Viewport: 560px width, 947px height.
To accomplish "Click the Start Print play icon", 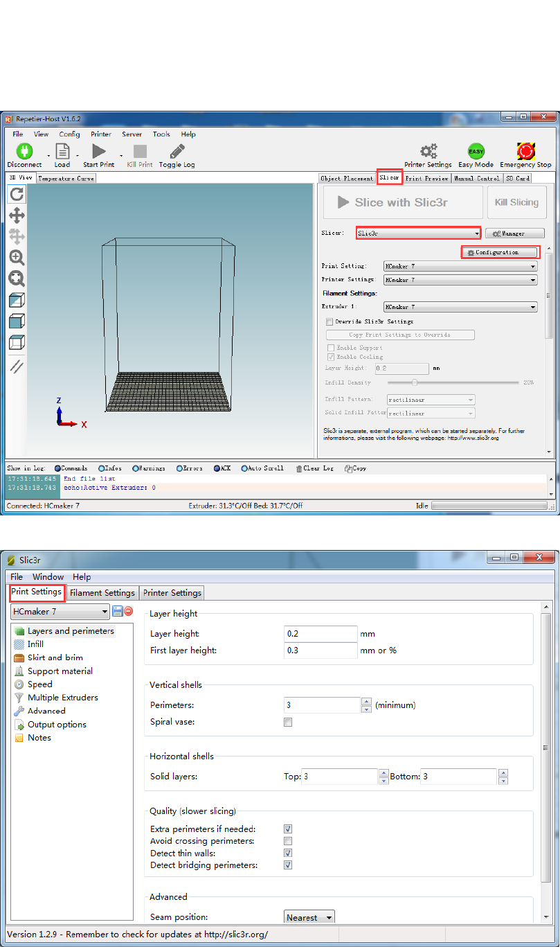I will [x=99, y=151].
